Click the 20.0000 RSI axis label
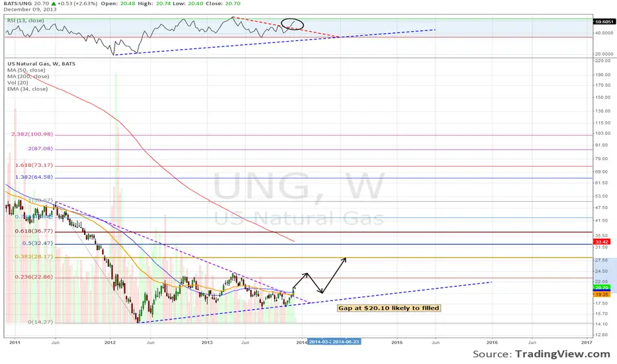Viewport: 617px width, 364px height. click(x=604, y=54)
